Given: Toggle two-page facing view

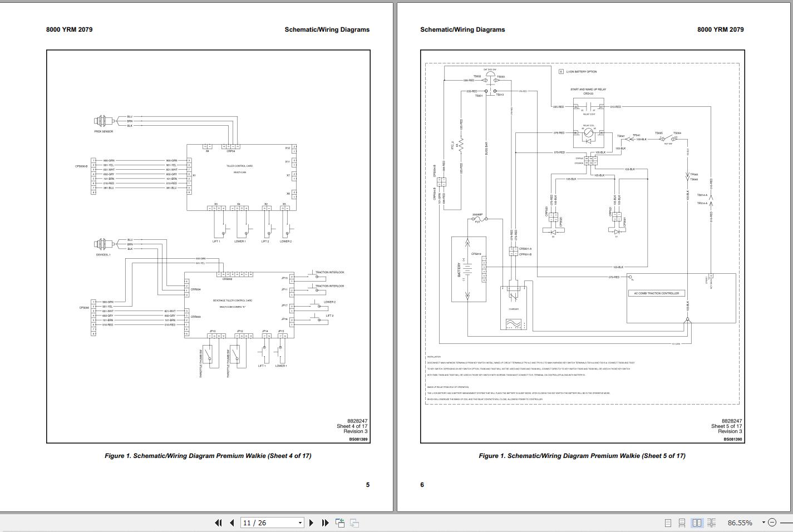Looking at the screenshot, I should pos(696,523).
